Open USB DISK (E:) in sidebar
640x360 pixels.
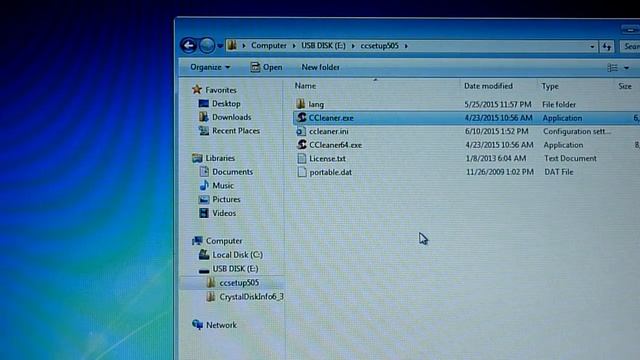tap(235, 269)
